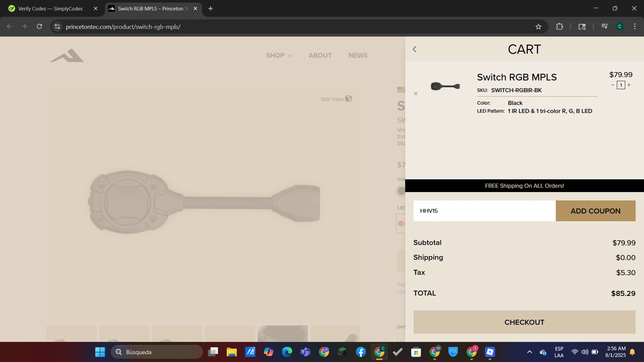Click the SKU SWITCH-RGBIR-BK text
644x362 pixels.
click(509, 90)
